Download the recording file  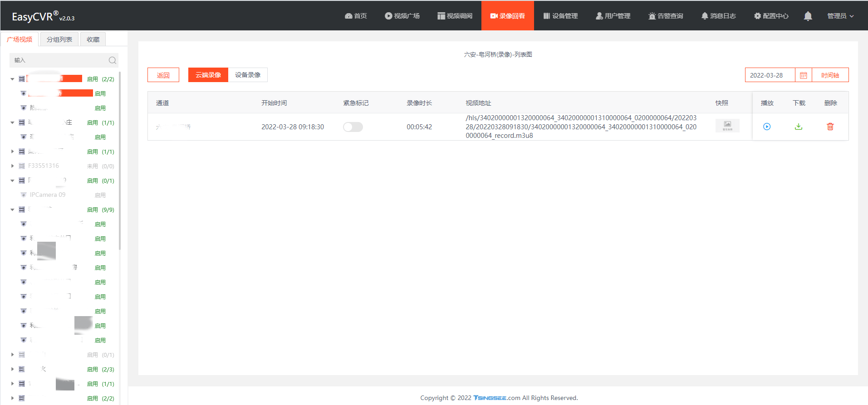click(798, 127)
